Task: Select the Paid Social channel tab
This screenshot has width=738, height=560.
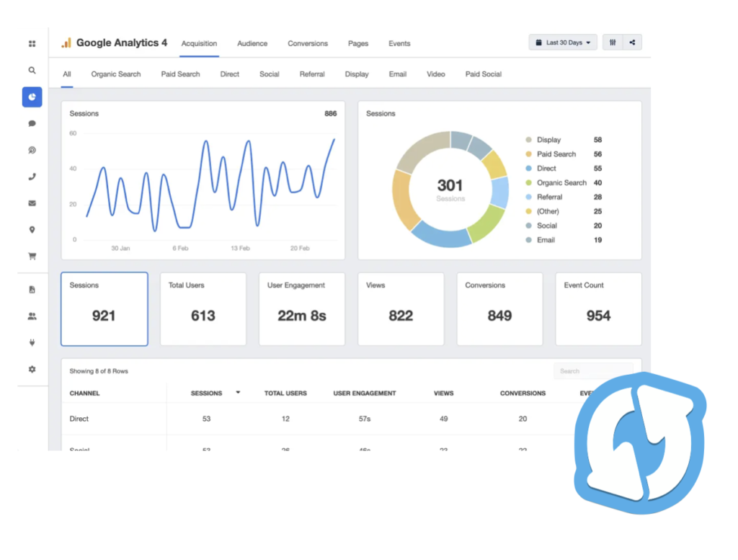Action: pyautogui.click(x=484, y=74)
